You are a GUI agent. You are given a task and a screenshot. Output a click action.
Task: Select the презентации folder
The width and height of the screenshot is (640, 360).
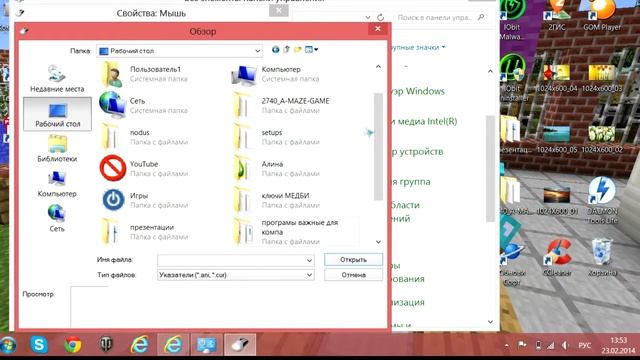point(144,232)
